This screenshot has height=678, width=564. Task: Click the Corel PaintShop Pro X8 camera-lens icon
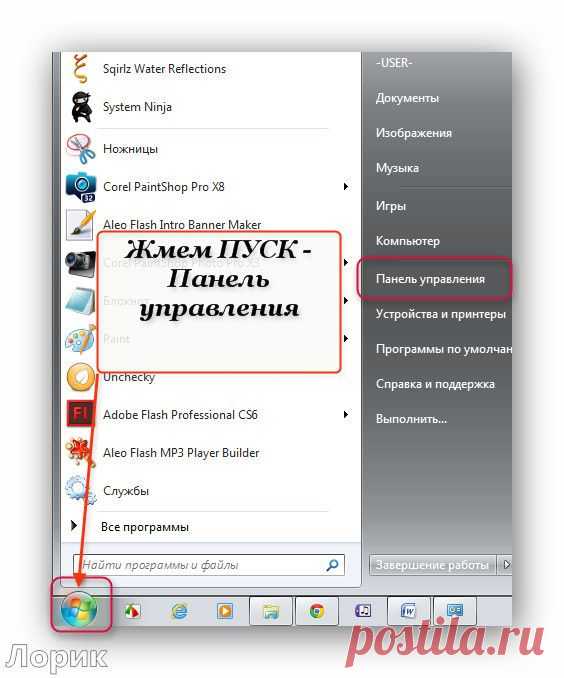(x=80, y=187)
